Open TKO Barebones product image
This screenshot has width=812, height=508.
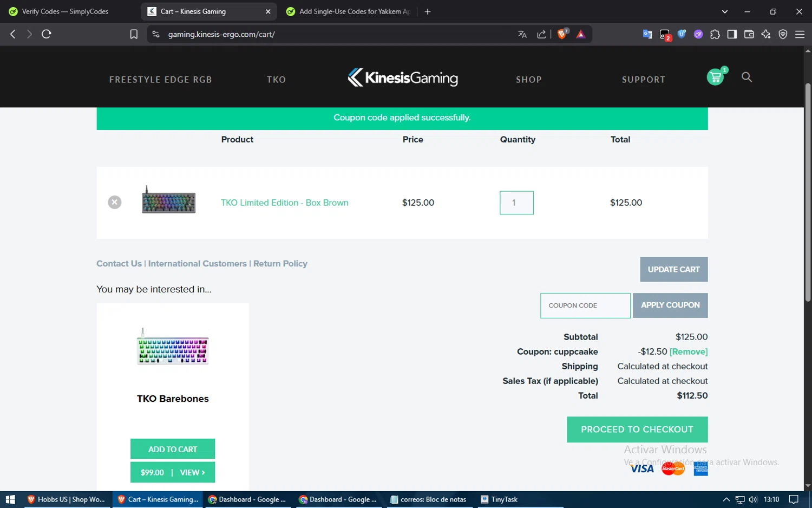[x=173, y=347]
